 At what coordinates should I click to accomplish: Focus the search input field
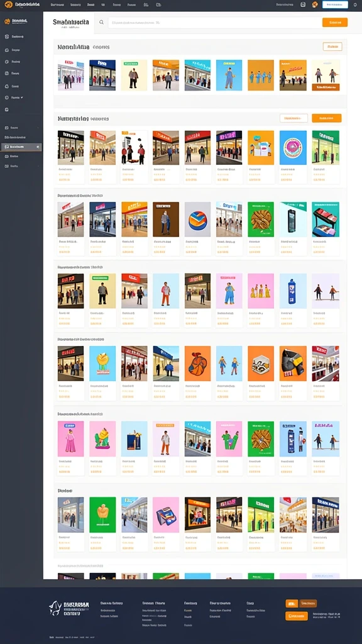pos(215,23)
